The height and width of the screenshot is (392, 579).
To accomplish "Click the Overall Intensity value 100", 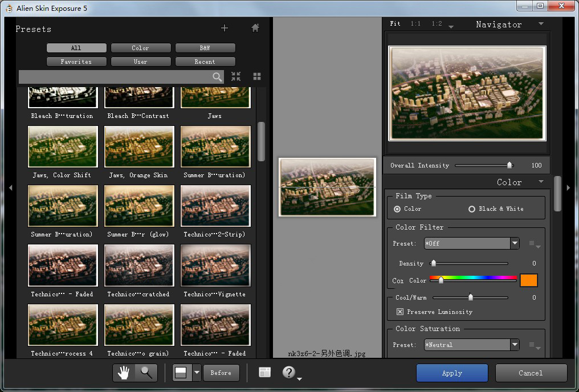I will [536, 165].
